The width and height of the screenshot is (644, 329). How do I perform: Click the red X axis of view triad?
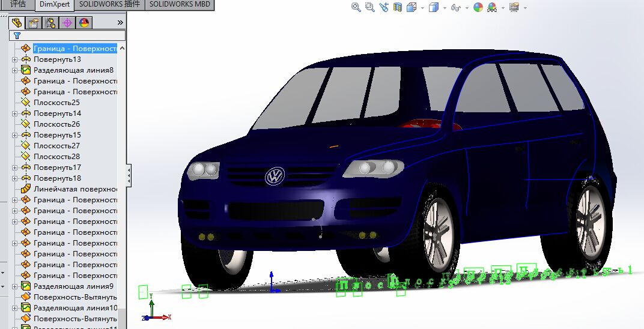point(163,317)
